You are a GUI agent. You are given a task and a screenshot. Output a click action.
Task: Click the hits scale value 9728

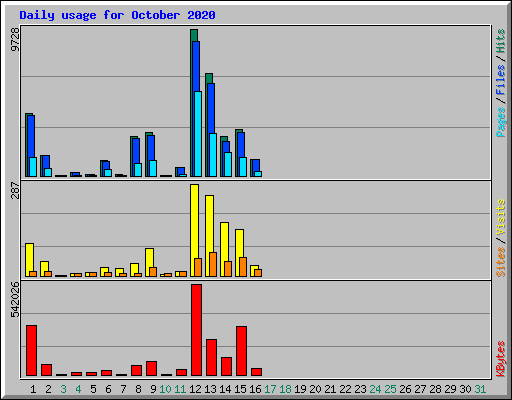(15, 39)
